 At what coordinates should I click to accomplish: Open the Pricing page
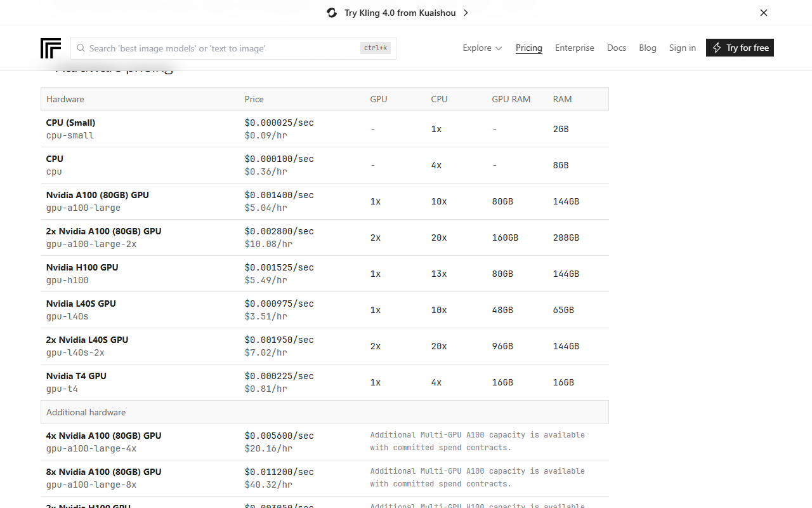point(529,48)
